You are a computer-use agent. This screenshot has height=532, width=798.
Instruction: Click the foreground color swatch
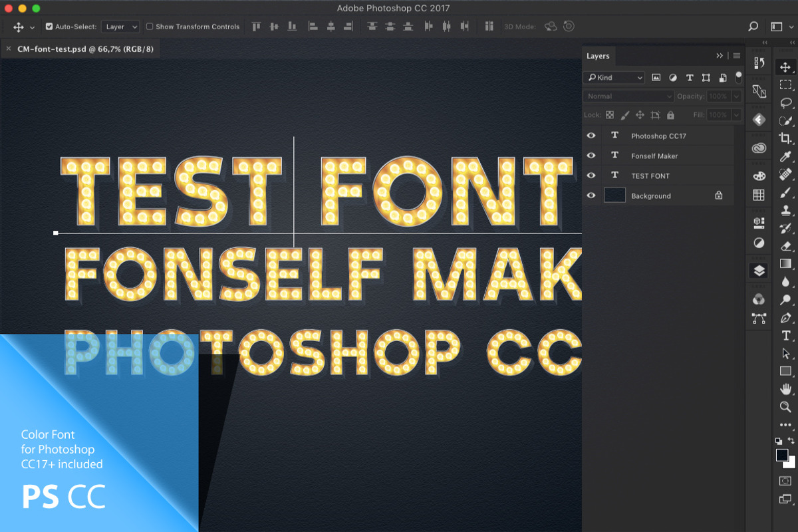pyautogui.click(x=782, y=456)
